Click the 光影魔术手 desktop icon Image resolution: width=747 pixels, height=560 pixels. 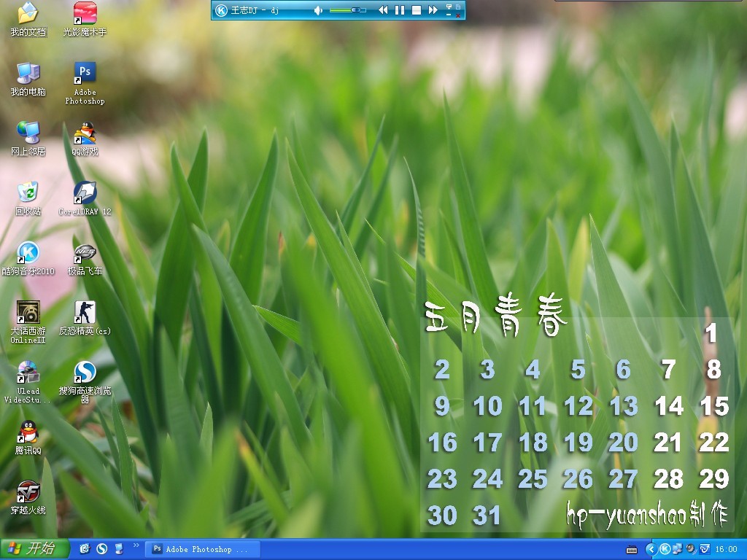85,13
